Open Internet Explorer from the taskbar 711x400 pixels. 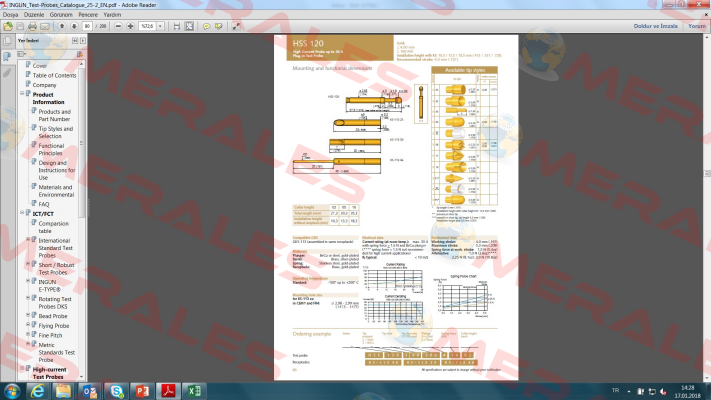point(37,391)
